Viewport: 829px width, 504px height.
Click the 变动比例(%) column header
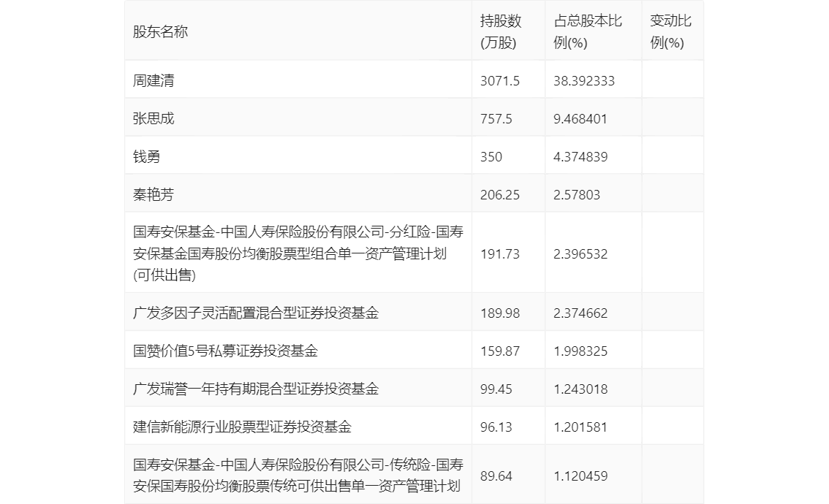[x=670, y=31]
